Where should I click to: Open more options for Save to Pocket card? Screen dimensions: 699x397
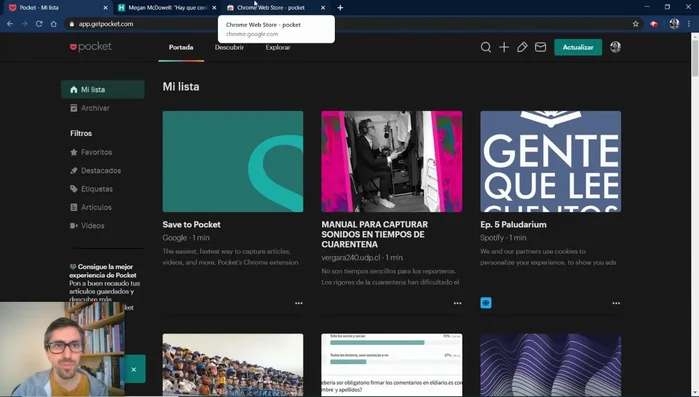click(x=299, y=303)
